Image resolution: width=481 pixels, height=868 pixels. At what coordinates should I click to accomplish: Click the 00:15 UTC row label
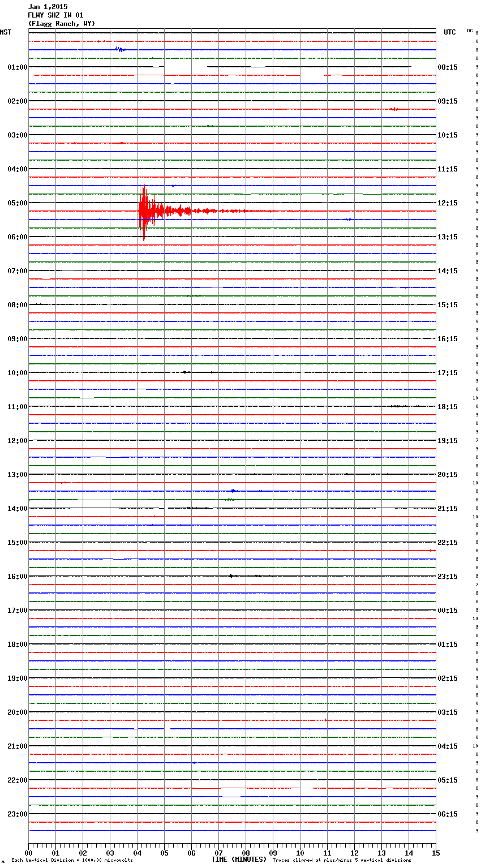coord(448,611)
